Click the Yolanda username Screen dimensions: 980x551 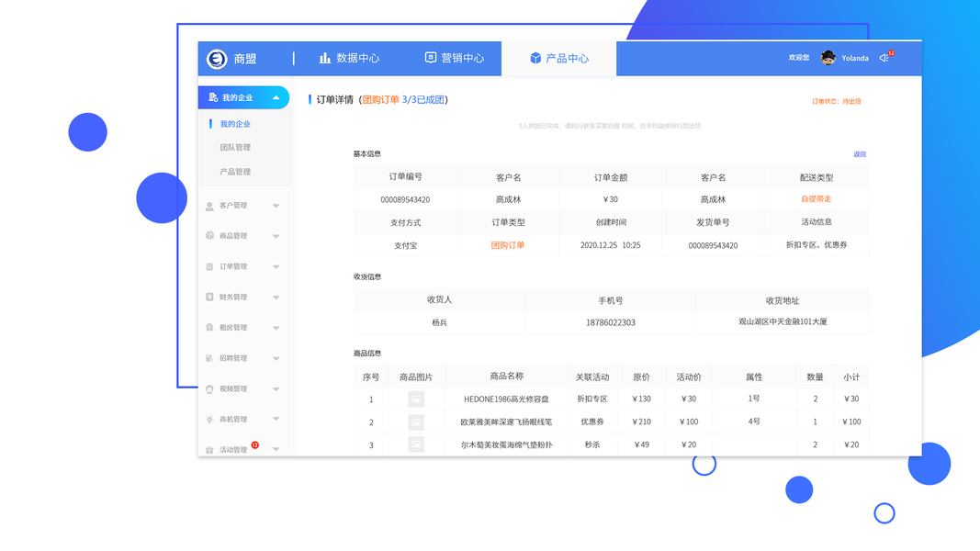(x=855, y=58)
